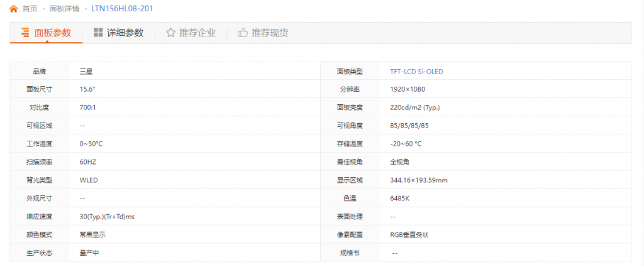Click the 220cd/m2 (Typ.) brightness value
The width and height of the screenshot is (644, 267).
pyautogui.click(x=415, y=108)
